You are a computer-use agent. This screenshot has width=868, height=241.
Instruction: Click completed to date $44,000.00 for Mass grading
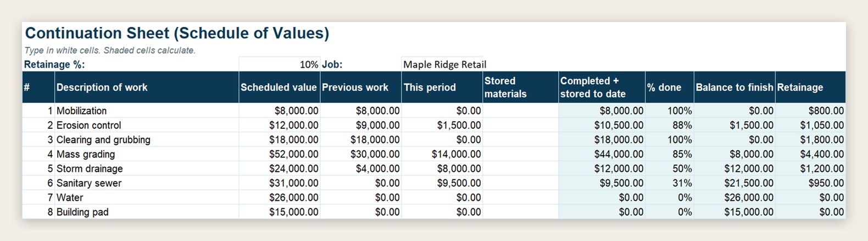click(x=602, y=154)
